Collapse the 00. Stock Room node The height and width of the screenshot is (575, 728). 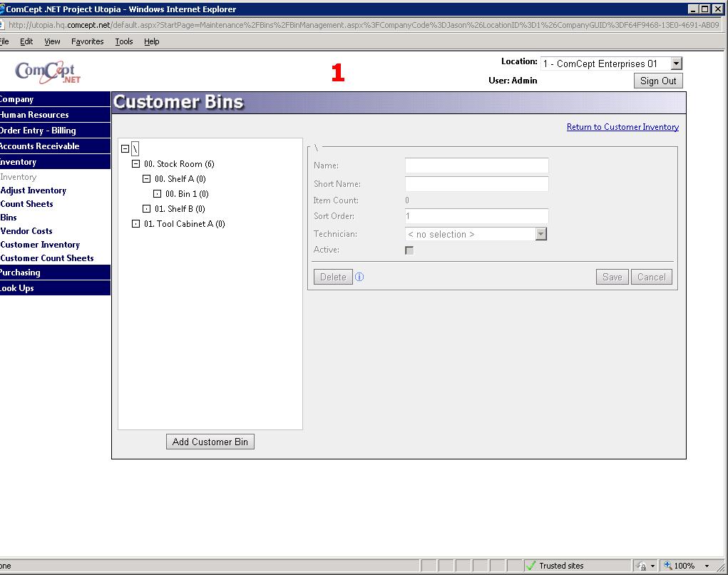click(x=136, y=164)
